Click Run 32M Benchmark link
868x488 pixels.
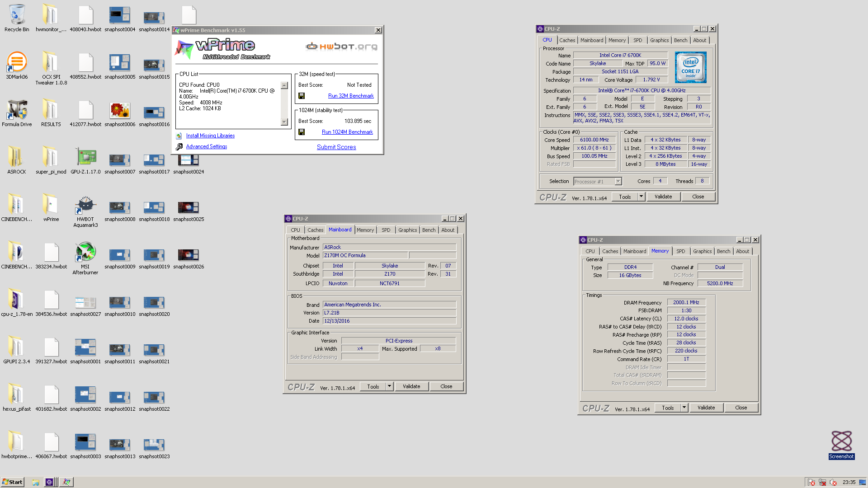[x=351, y=96]
